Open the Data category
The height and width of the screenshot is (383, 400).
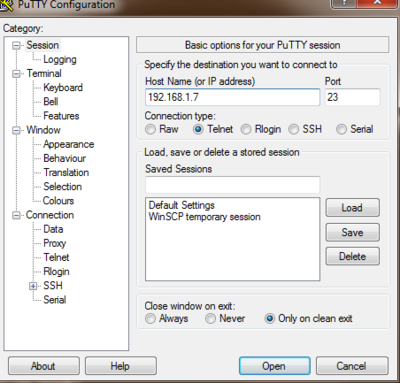53,229
